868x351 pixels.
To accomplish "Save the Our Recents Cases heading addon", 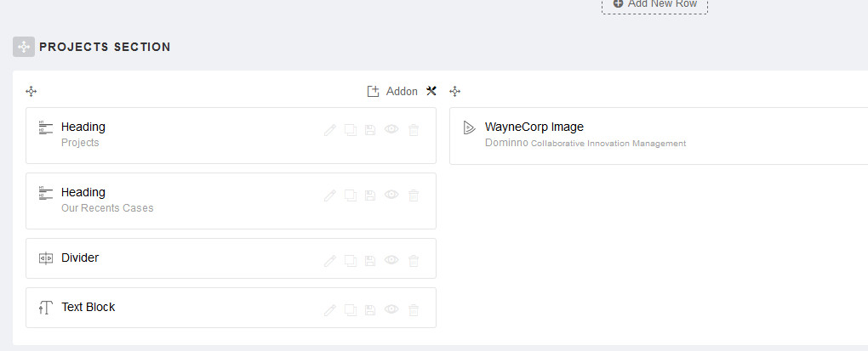I will coord(370,195).
